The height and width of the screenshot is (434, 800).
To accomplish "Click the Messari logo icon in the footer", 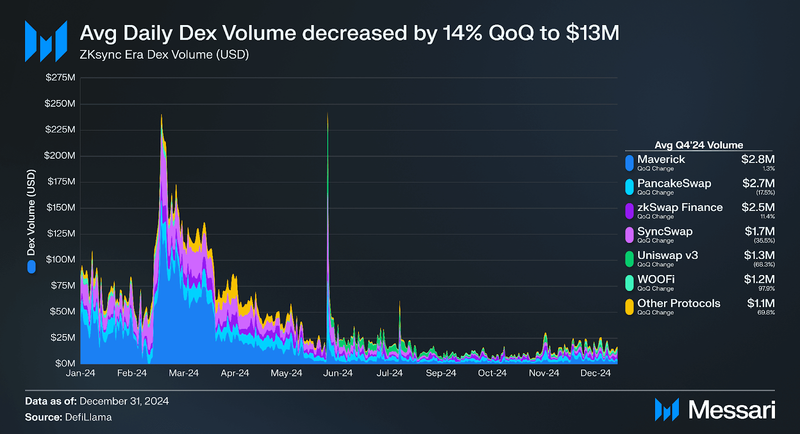I will tap(666, 410).
